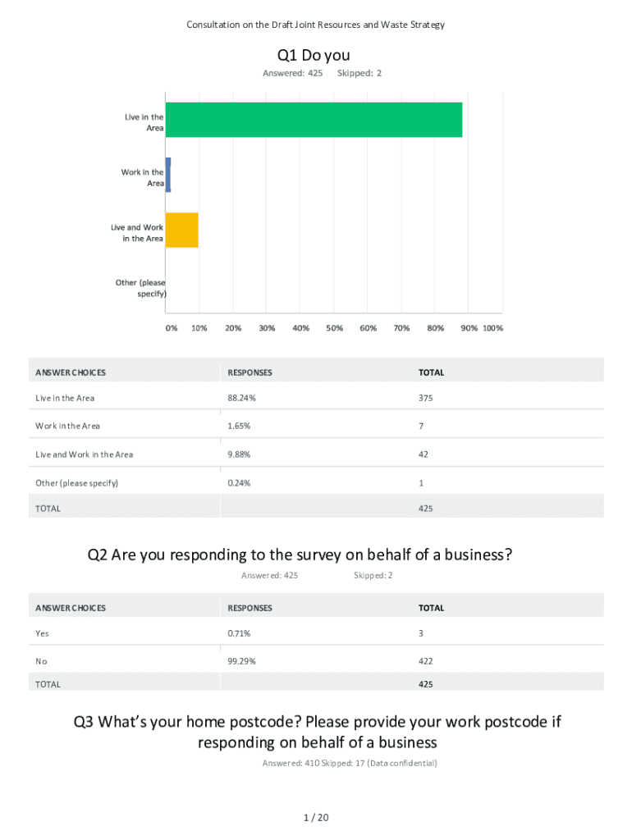Click the Yes row in Q2 table
The width and height of the screenshot is (632, 840).
coord(42,633)
